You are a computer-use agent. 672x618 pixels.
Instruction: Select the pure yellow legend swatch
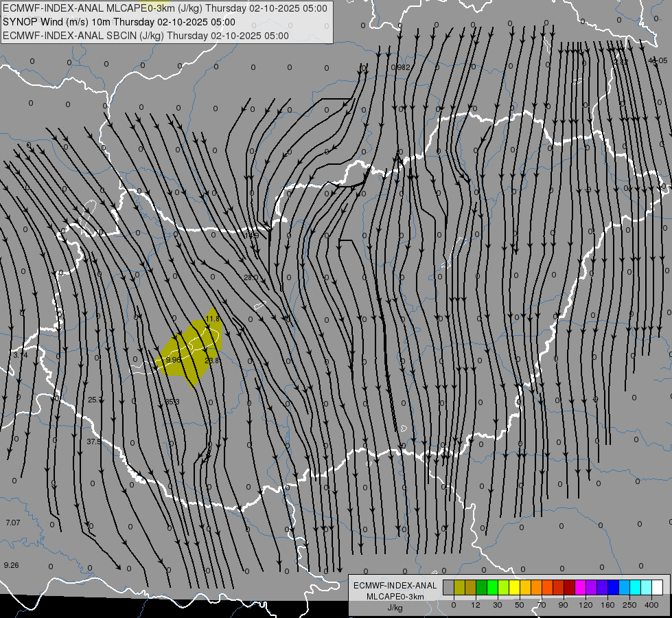tap(514, 587)
